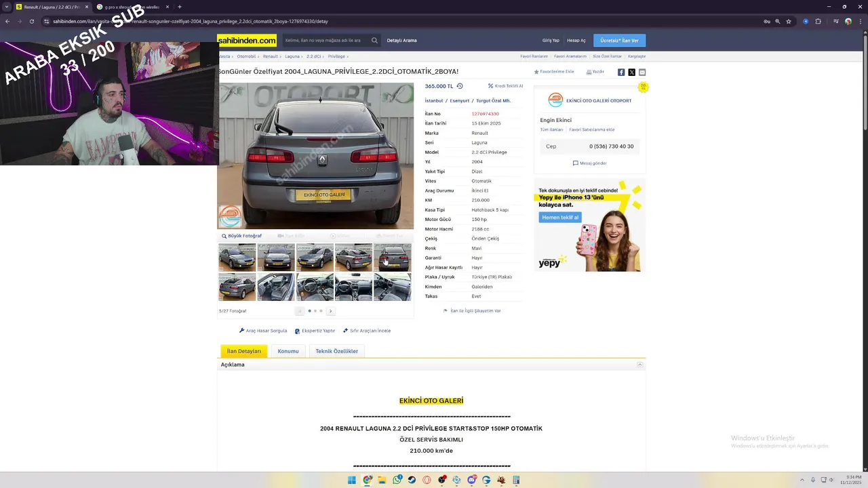The height and width of the screenshot is (488, 868).
Task: Switch to İlan Detayları tab
Action: pyautogui.click(x=244, y=351)
